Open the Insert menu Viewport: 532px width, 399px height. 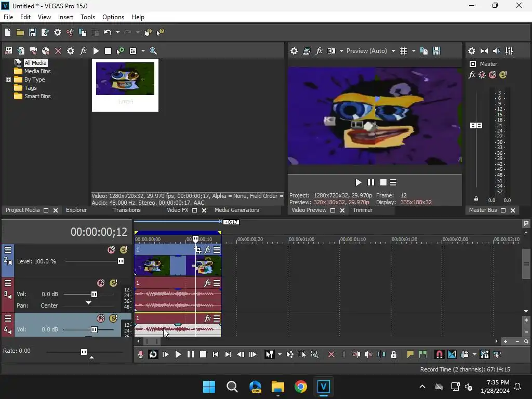tap(65, 17)
